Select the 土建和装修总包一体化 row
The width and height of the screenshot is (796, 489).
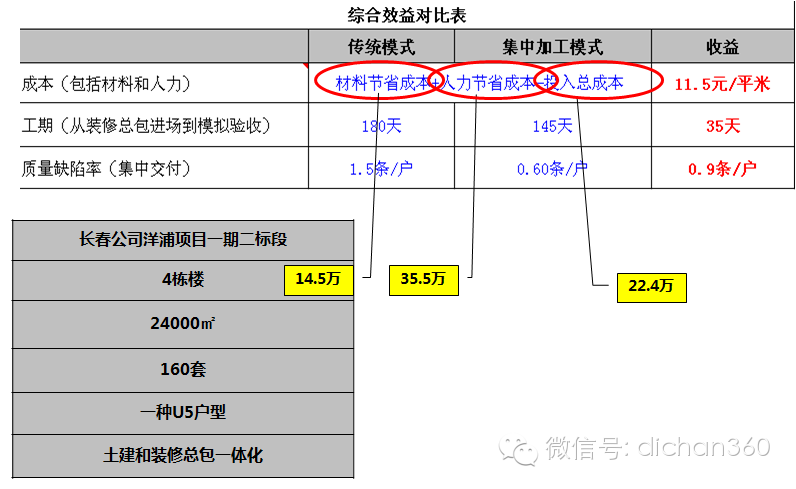(x=183, y=455)
